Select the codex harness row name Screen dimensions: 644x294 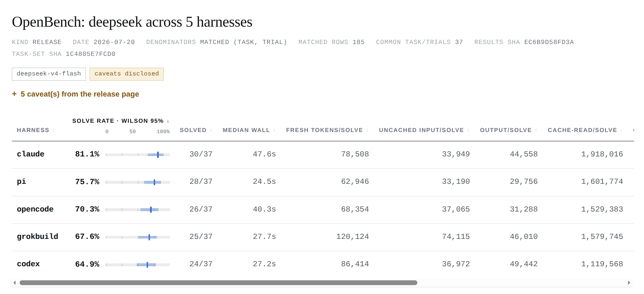[x=28, y=264]
